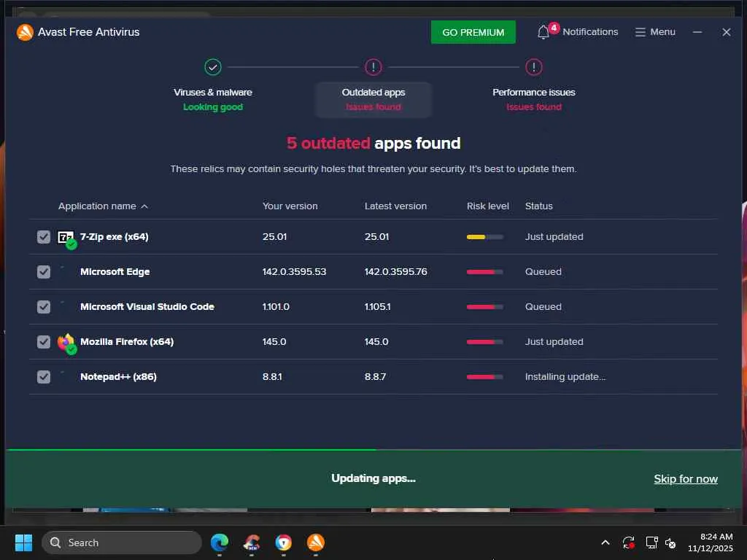Sort by Application name column arrow
Viewport: 747px width, 560px height.
pyautogui.click(x=144, y=206)
